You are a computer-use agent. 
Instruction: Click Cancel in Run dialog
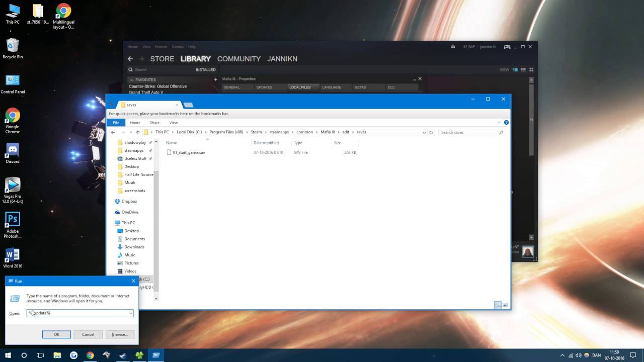coord(88,334)
